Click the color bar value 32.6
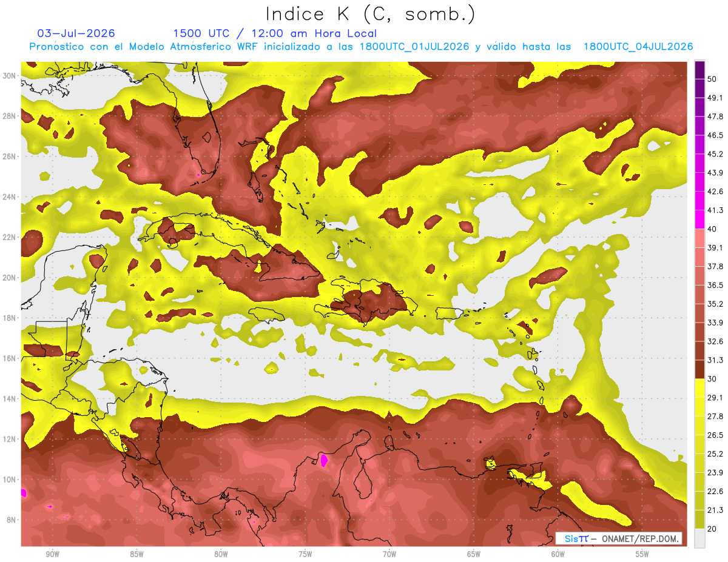The image size is (728, 562). (715, 341)
